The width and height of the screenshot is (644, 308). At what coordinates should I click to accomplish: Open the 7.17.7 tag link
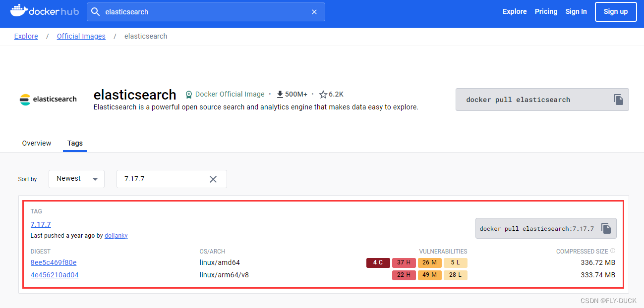[41, 224]
